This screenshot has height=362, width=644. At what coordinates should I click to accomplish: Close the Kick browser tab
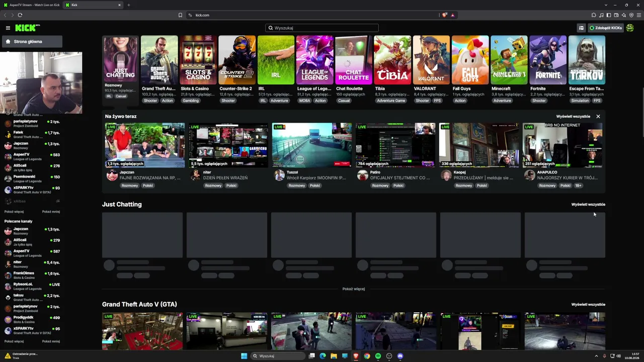point(119,5)
